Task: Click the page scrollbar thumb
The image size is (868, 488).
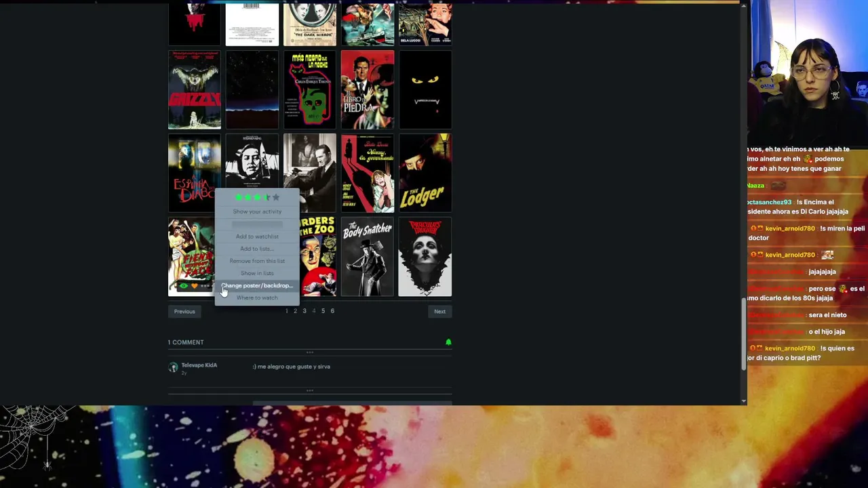Action: (743, 333)
